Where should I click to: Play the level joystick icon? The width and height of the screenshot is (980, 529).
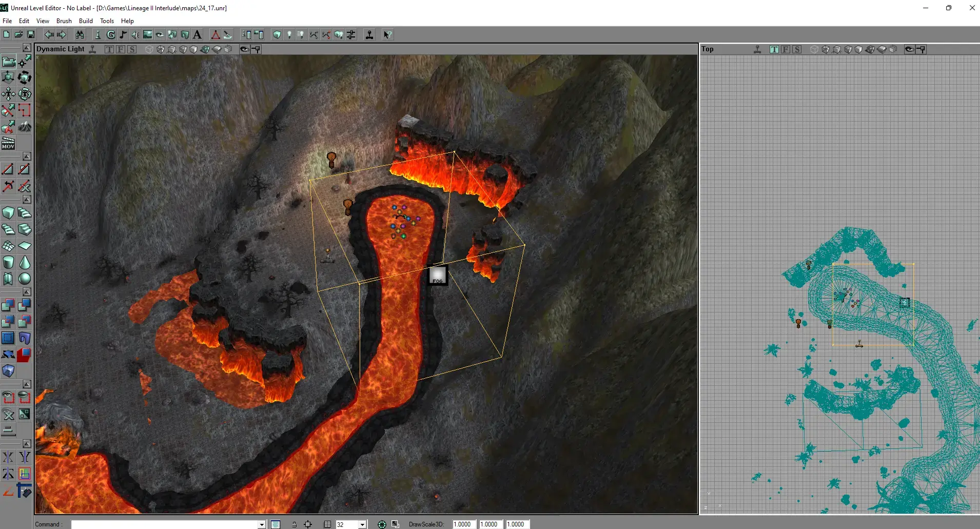click(369, 34)
